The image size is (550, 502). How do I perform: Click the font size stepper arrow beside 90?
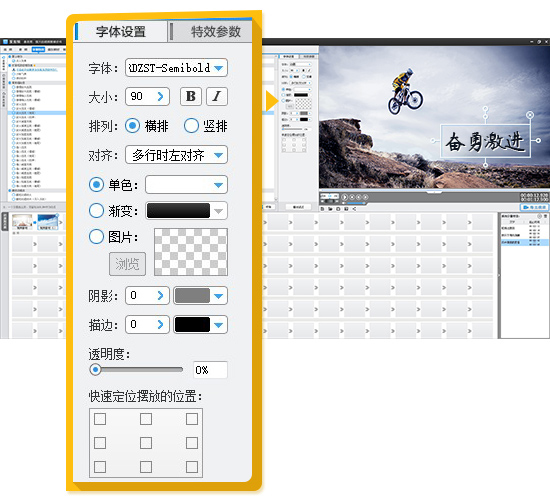[161, 96]
